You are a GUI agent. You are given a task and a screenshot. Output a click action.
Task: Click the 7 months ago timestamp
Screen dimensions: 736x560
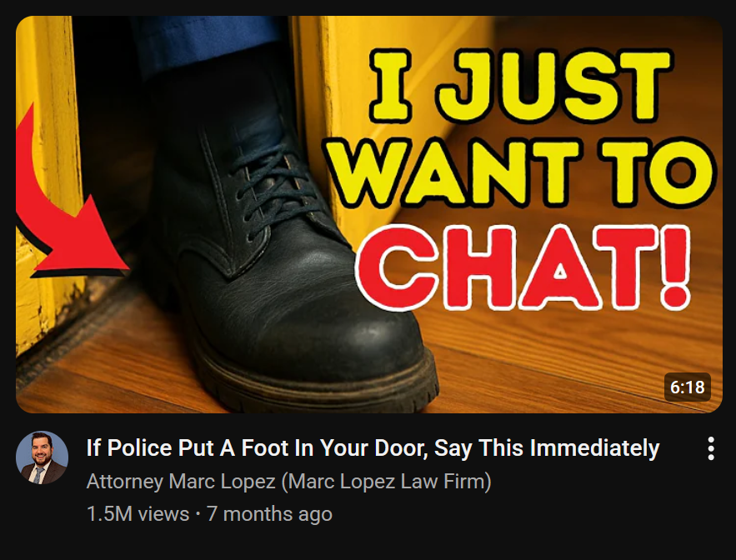(269, 514)
